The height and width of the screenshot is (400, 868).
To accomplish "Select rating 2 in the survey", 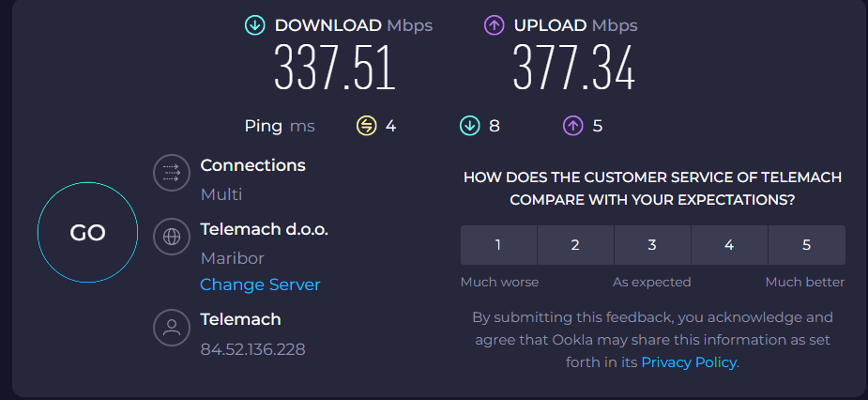I will tap(575, 245).
